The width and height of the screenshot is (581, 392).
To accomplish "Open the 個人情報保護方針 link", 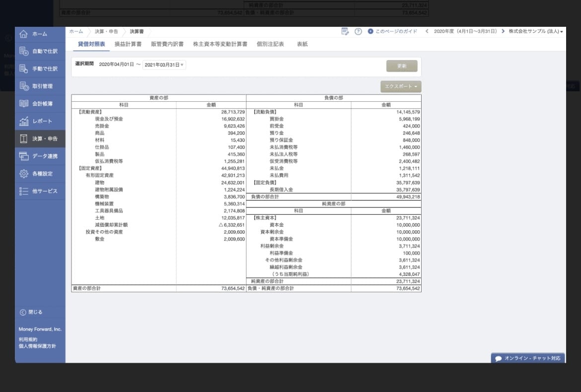I will click(37, 346).
